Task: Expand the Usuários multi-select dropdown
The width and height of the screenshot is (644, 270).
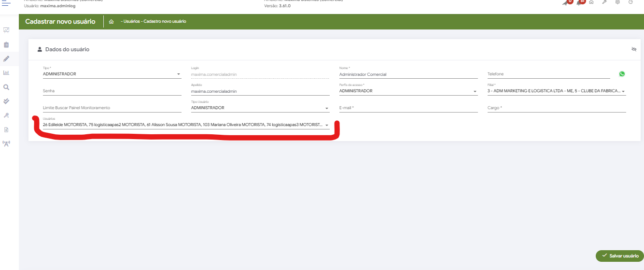Action: pos(186,125)
